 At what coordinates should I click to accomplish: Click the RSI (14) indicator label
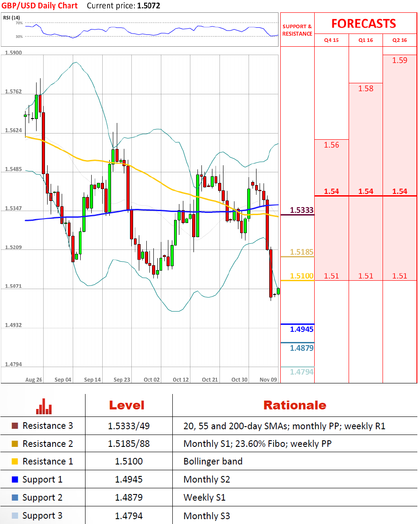(x=11, y=17)
